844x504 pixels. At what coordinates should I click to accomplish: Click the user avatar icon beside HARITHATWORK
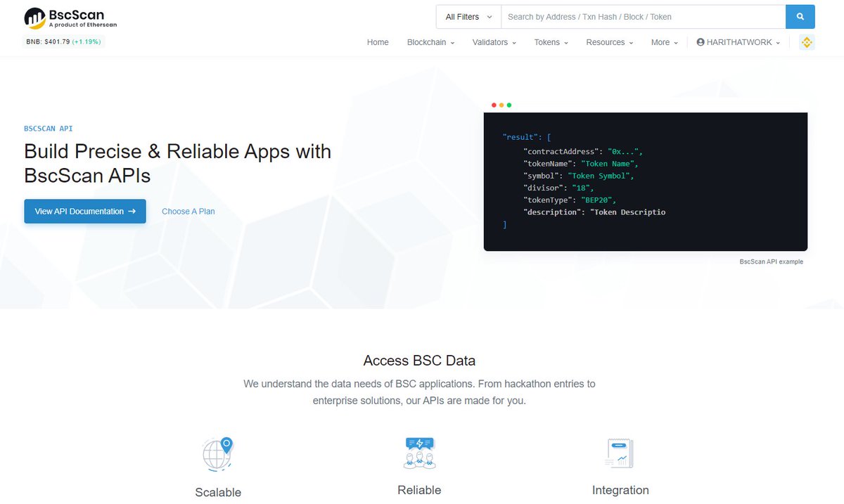coord(701,42)
